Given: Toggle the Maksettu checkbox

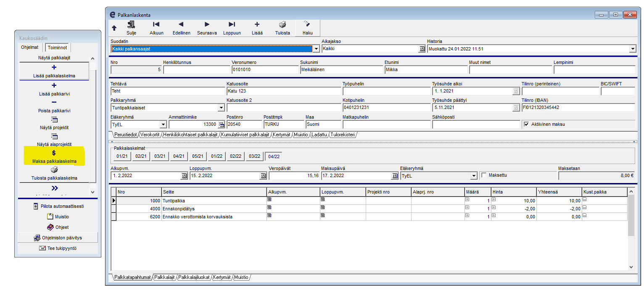Looking at the screenshot, I should (x=484, y=175).
